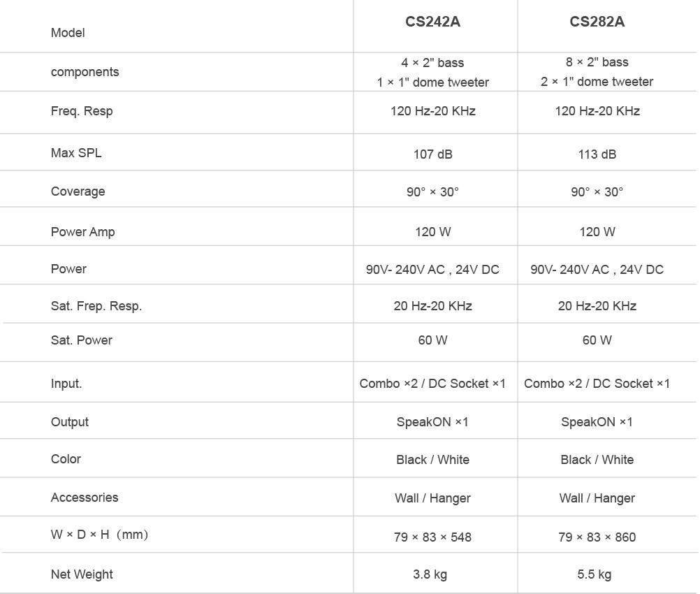The width and height of the screenshot is (700, 594).
Task: Select the 3.8 kg weight value
Action: (x=430, y=574)
